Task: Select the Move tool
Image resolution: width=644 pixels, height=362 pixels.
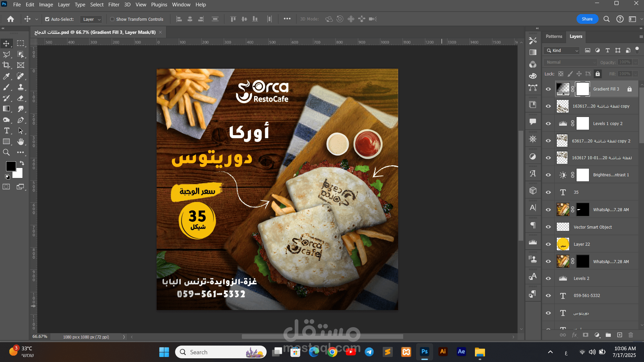Action: pos(6,44)
